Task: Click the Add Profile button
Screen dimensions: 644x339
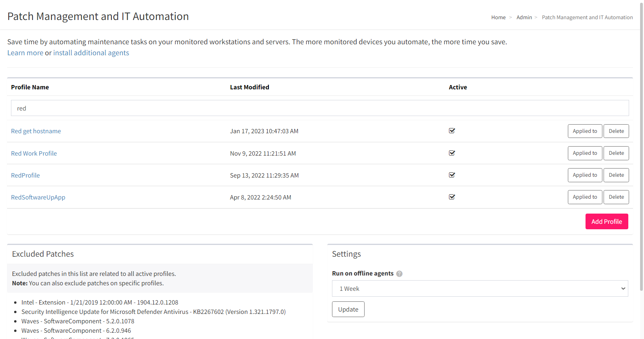Action: pyautogui.click(x=607, y=221)
